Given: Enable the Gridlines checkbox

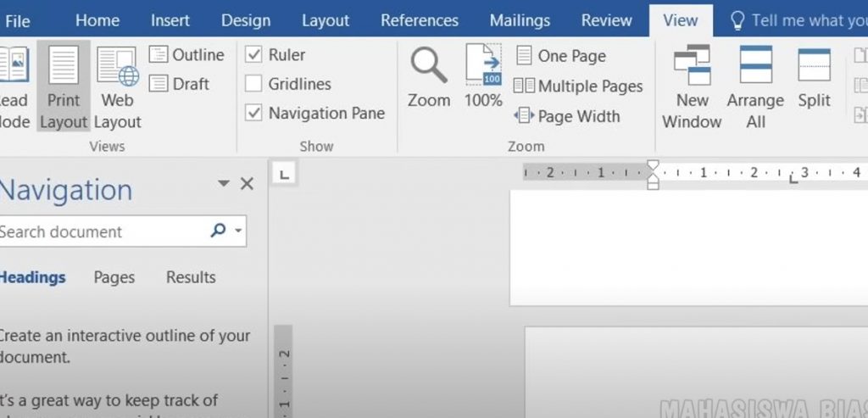Looking at the screenshot, I should pyautogui.click(x=253, y=84).
